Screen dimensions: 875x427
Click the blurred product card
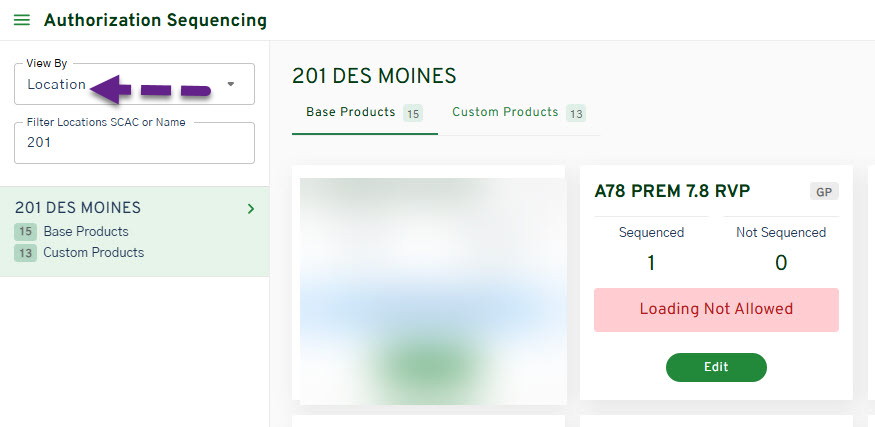[x=432, y=290]
